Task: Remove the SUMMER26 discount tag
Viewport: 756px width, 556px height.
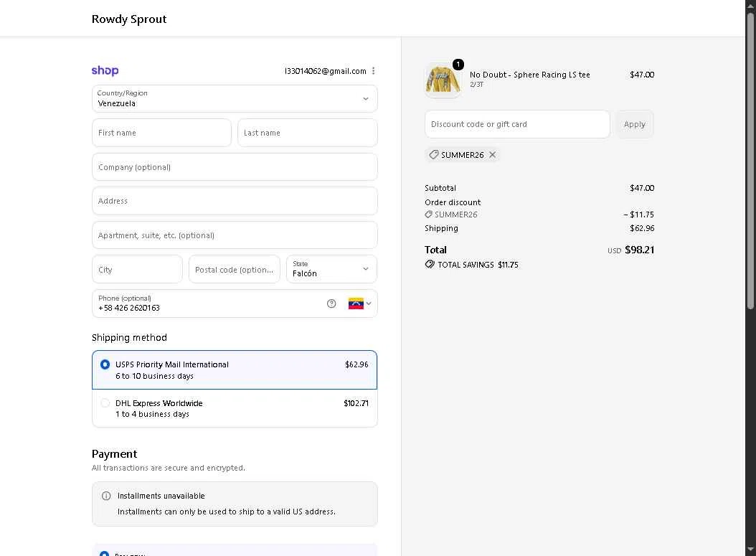Action: point(492,155)
